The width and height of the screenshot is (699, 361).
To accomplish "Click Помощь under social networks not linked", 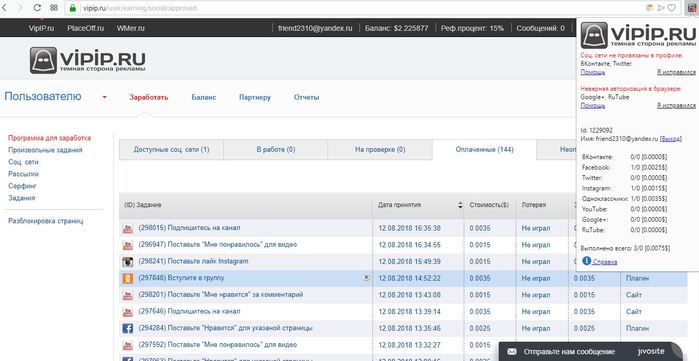I will [x=592, y=72].
